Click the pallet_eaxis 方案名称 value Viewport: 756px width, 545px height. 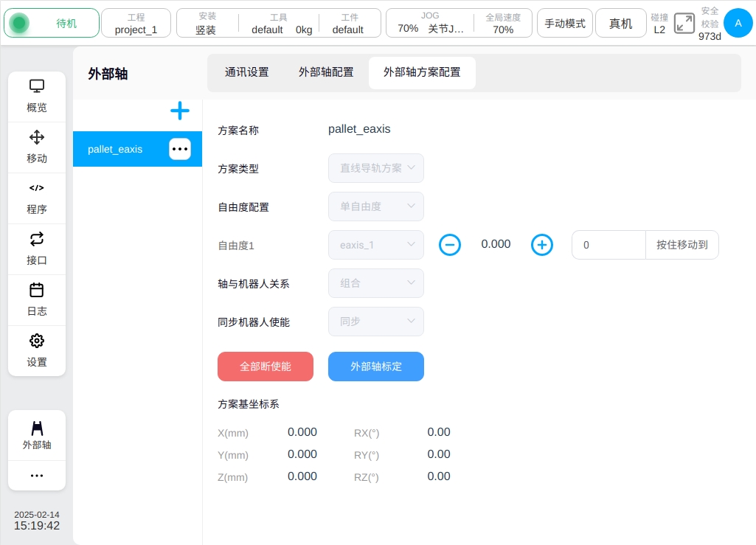click(359, 129)
